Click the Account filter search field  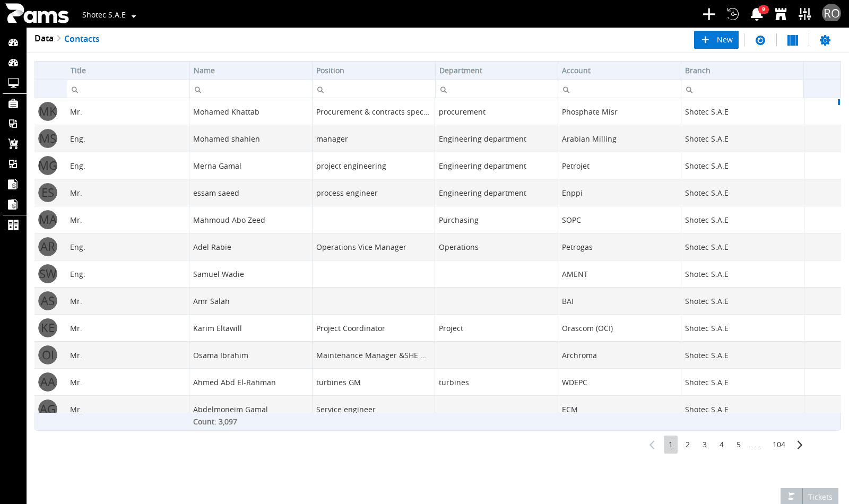tap(619, 89)
